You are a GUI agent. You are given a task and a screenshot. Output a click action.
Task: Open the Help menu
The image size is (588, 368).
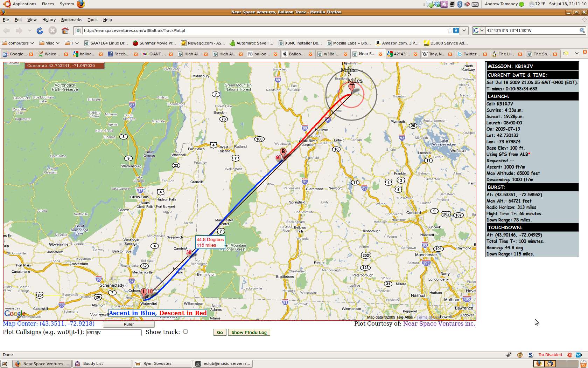coord(107,20)
